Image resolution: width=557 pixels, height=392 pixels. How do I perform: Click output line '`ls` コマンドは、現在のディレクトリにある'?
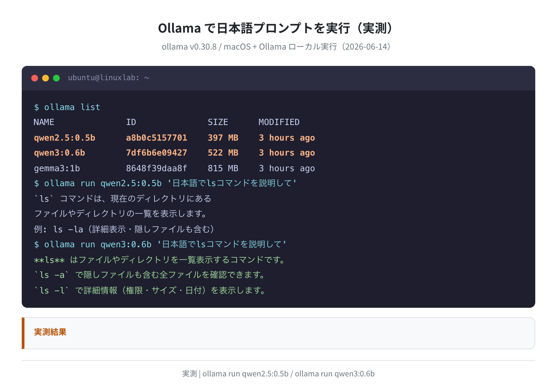123,199
